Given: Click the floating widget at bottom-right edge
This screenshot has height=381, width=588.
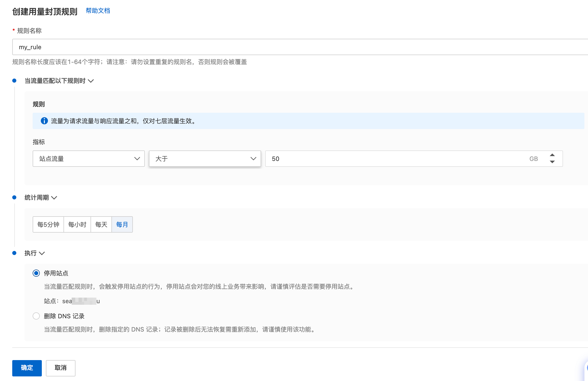Looking at the screenshot, I should tap(586, 368).
